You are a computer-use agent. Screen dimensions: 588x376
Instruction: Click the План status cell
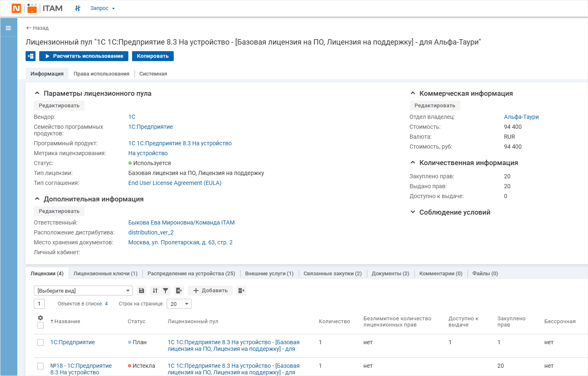137,343
